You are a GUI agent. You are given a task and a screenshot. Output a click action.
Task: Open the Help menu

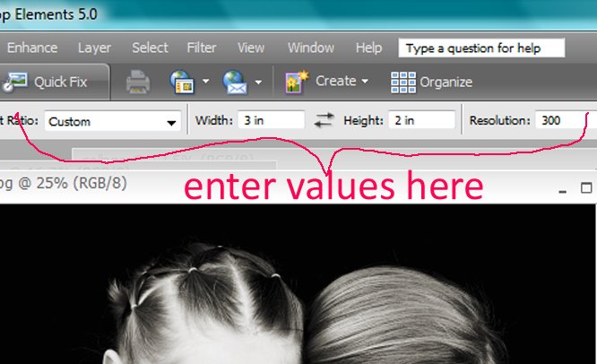(368, 48)
